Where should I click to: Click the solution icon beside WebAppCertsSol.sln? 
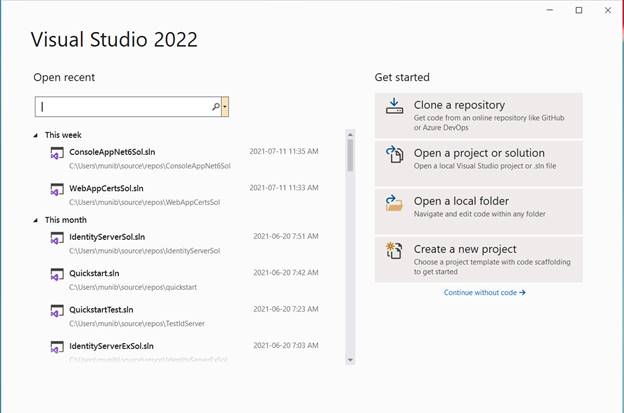click(x=57, y=189)
